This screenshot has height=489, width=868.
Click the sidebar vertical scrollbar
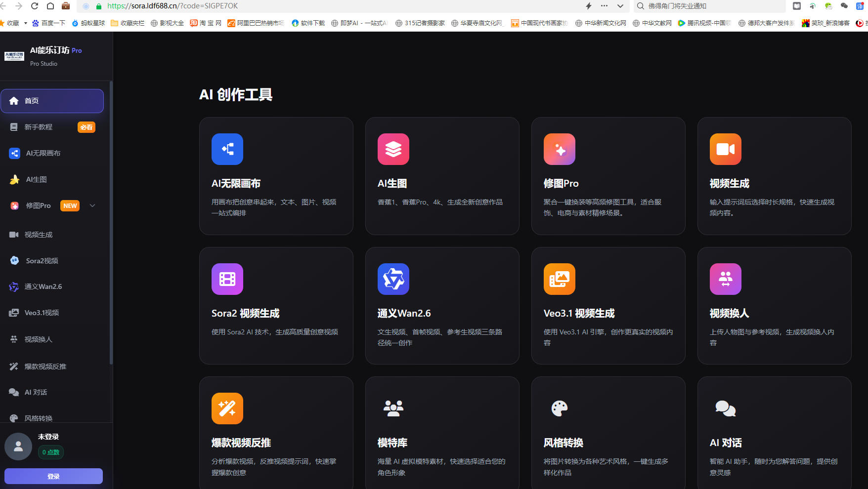[x=111, y=222]
